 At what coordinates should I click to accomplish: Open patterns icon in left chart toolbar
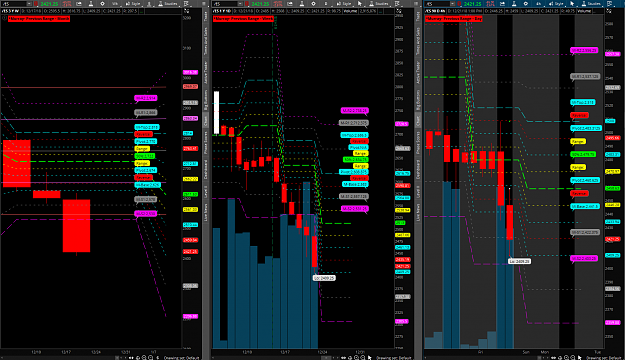coord(187,4)
